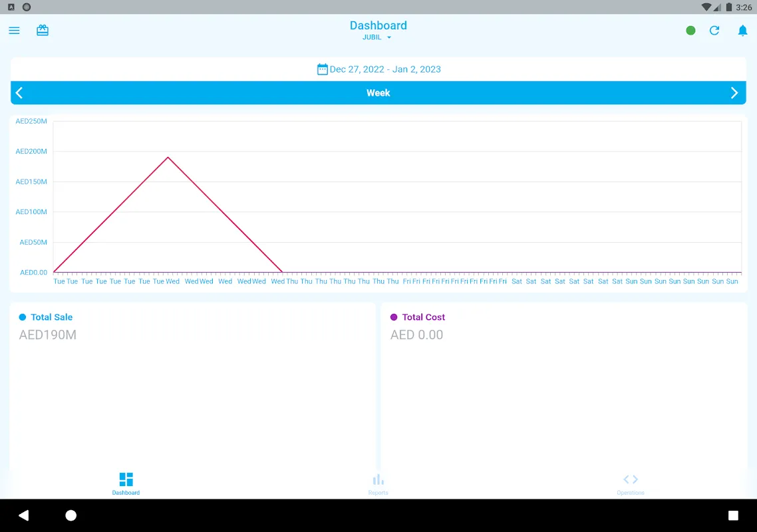Switch to the Dashboard tab
This screenshot has width=757, height=532.
click(126, 483)
